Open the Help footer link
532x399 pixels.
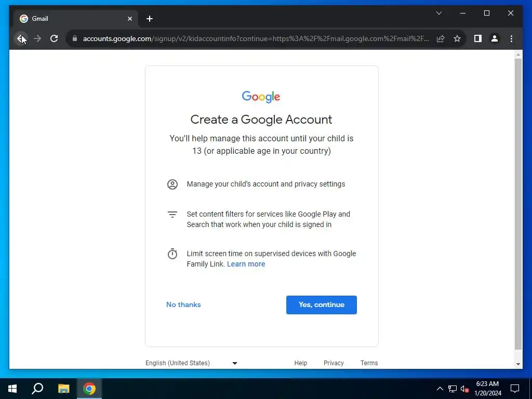(301, 363)
